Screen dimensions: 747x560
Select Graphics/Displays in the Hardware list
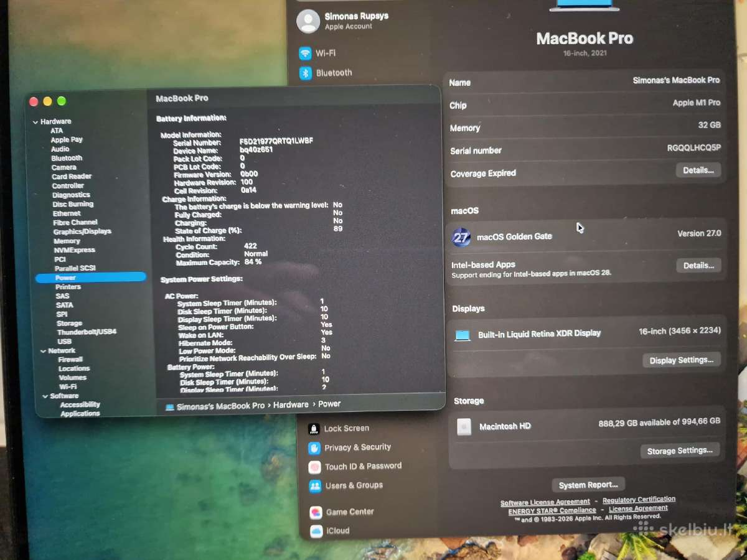(x=82, y=231)
